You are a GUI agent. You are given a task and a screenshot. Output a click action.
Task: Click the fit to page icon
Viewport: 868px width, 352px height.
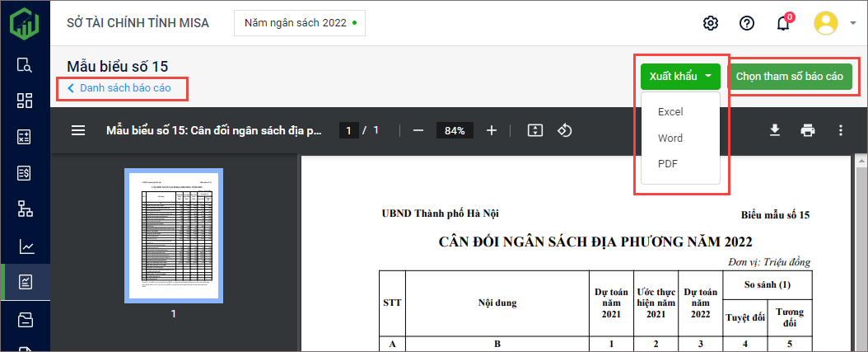tap(535, 130)
